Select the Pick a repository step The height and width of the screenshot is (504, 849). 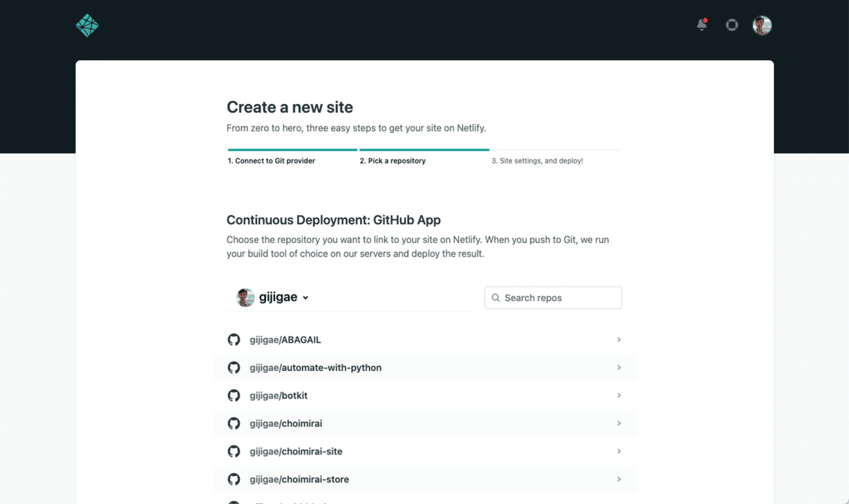393,161
